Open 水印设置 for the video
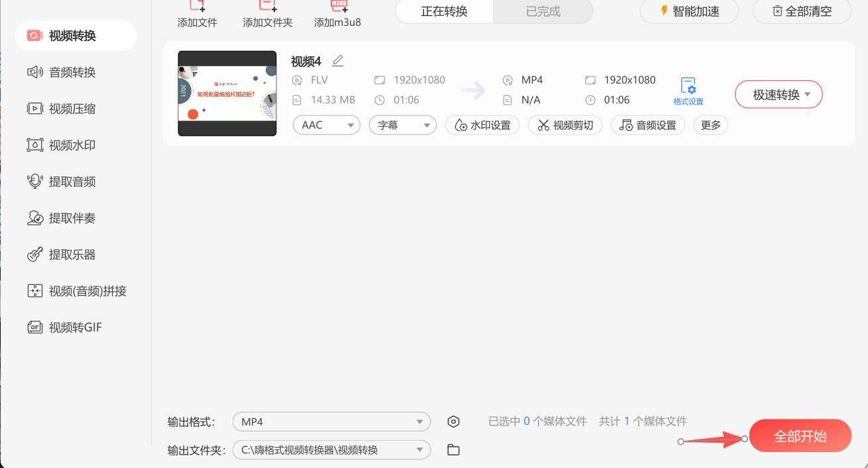The height and width of the screenshot is (468, 868). coord(482,125)
